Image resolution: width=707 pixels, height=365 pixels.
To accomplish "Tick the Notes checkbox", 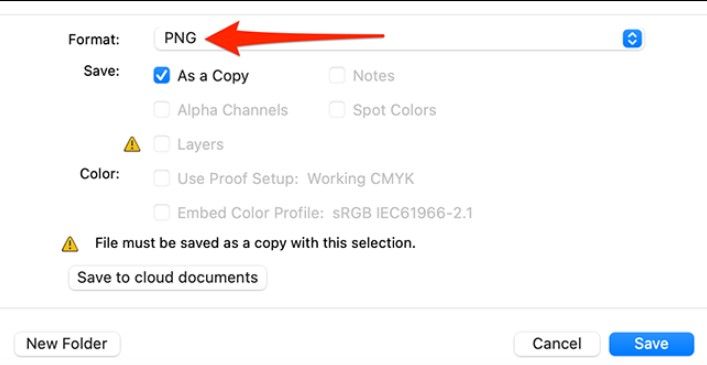I will click(x=337, y=75).
